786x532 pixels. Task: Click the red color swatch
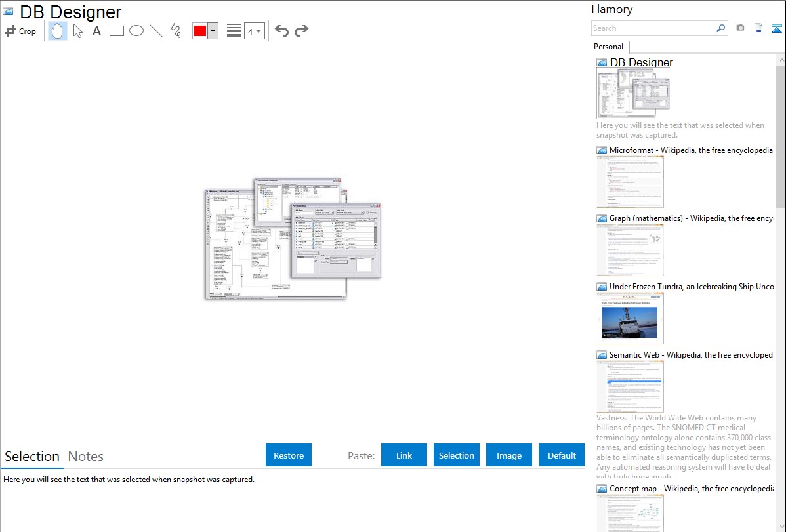click(x=200, y=31)
